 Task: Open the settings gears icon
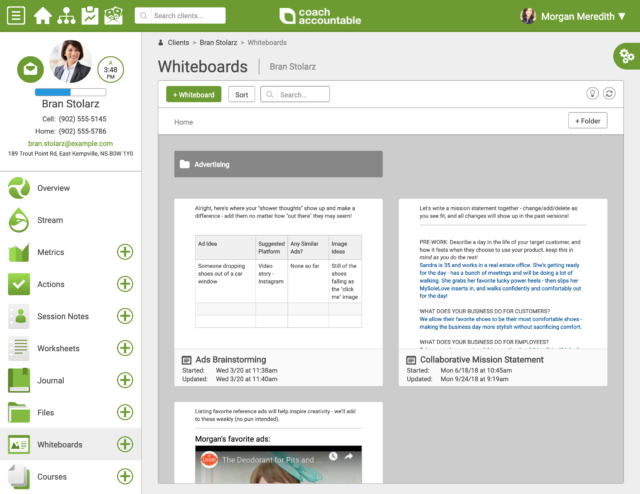pyautogui.click(x=627, y=56)
